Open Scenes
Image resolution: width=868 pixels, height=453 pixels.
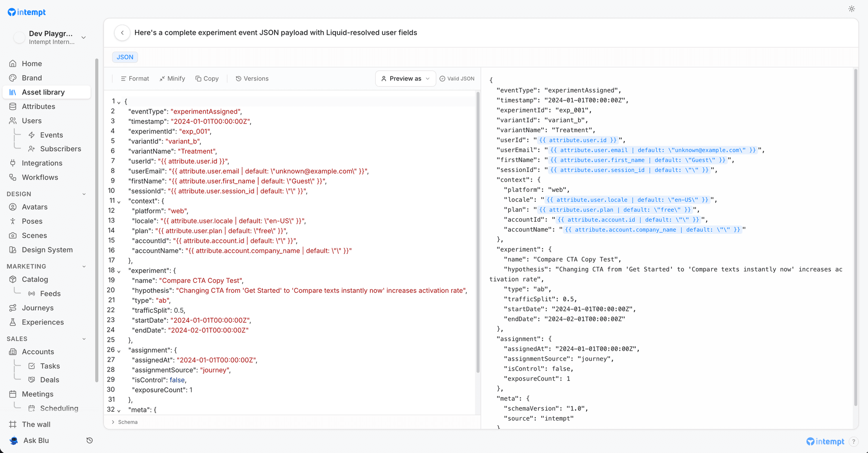point(47,235)
